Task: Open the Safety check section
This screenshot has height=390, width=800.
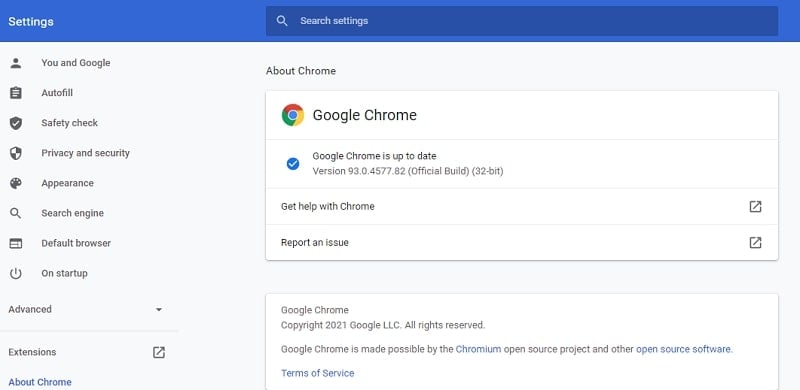Action: 69,123
